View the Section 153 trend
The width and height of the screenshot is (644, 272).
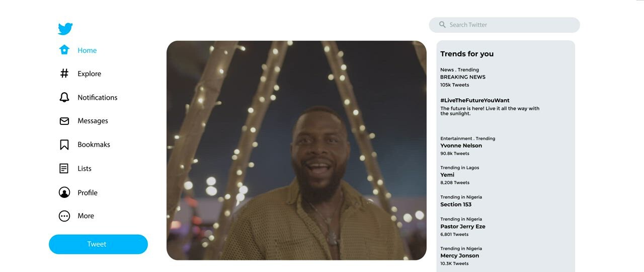456,205
